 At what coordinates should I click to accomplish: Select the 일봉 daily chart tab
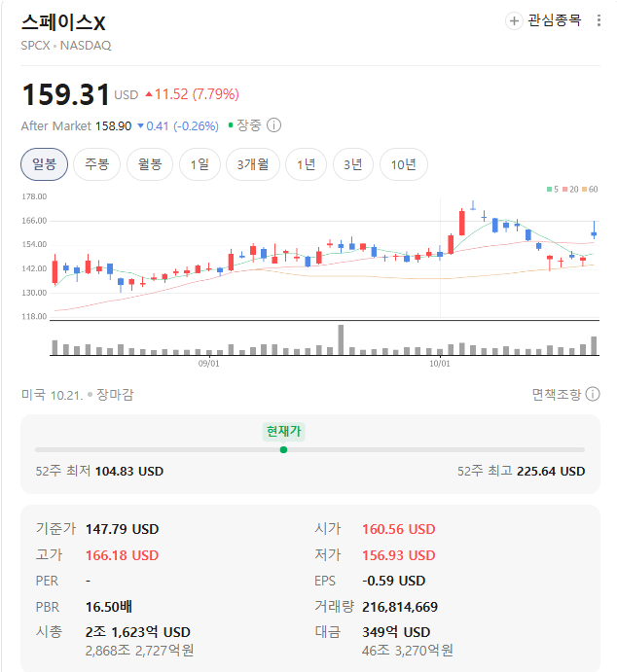[x=44, y=164]
